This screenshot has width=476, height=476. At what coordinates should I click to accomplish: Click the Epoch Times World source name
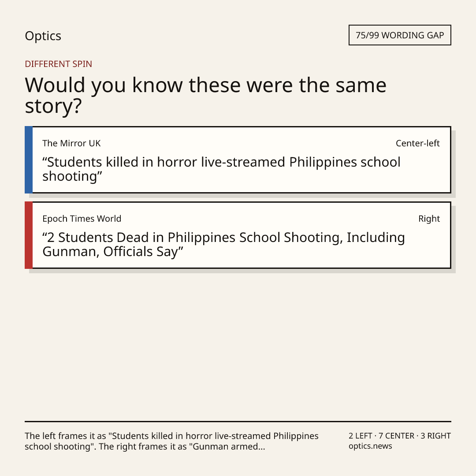pos(82,219)
